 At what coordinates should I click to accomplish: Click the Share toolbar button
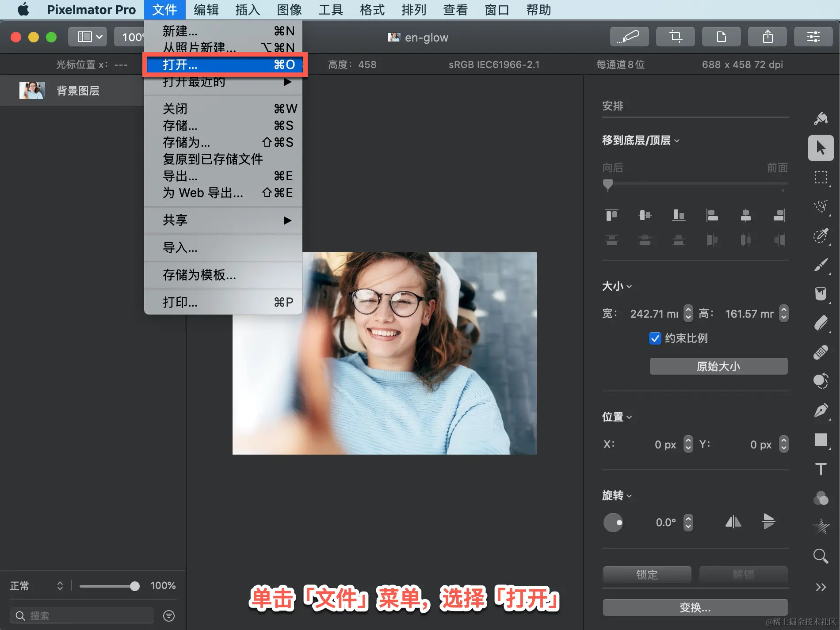(x=767, y=37)
